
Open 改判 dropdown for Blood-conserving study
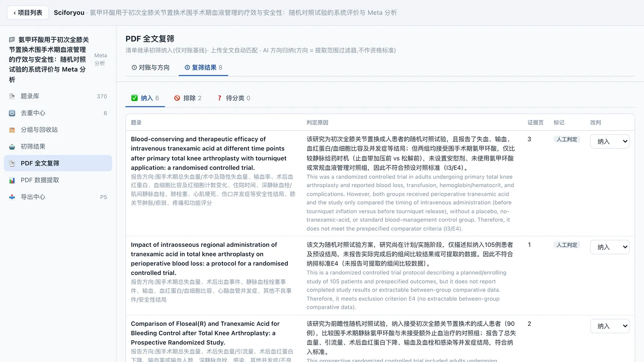(610, 141)
